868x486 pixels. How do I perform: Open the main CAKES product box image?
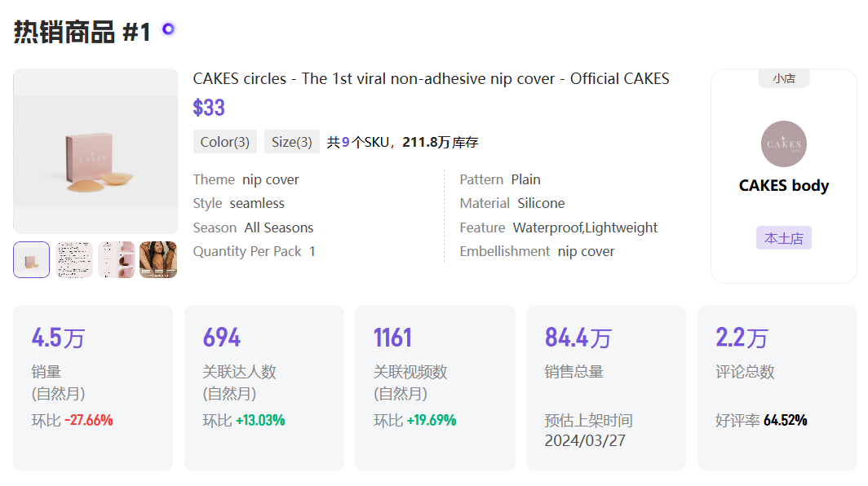pyautogui.click(x=95, y=151)
